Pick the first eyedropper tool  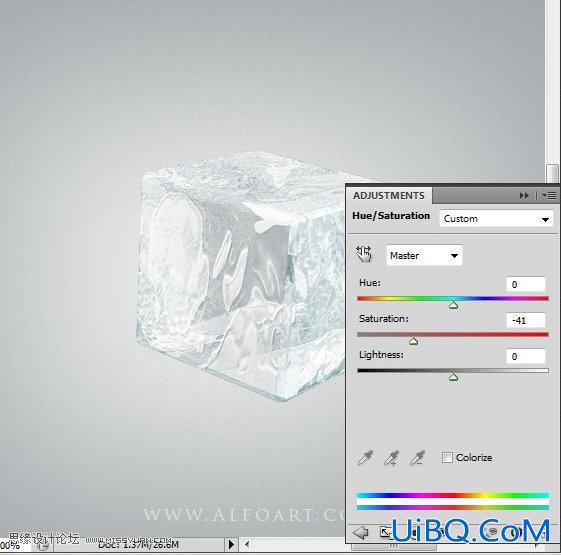point(365,458)
